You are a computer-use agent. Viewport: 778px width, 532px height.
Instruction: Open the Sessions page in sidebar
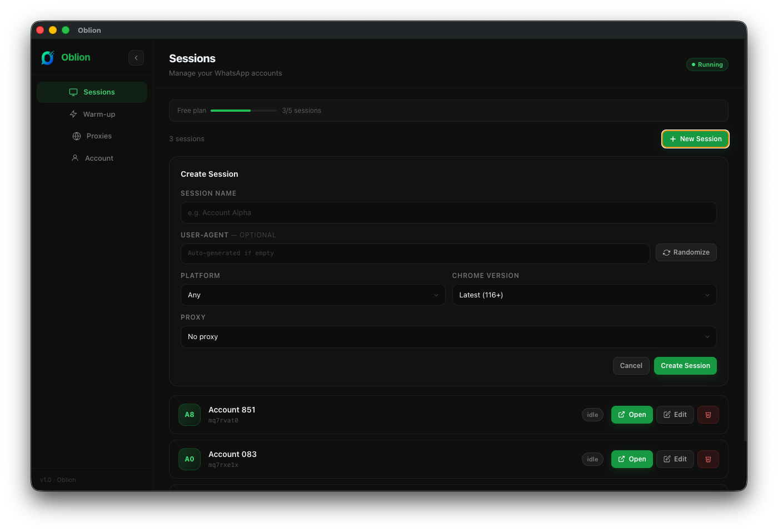92,92
